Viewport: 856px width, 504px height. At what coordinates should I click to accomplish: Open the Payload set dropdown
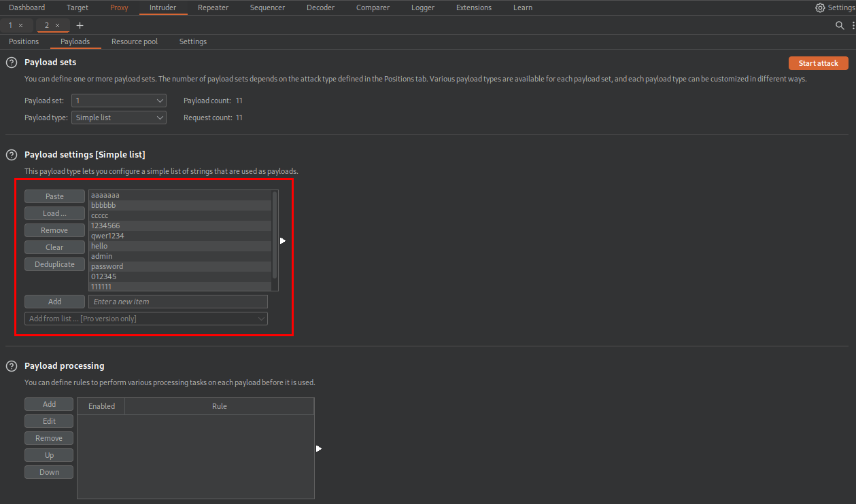click(119, 101)
